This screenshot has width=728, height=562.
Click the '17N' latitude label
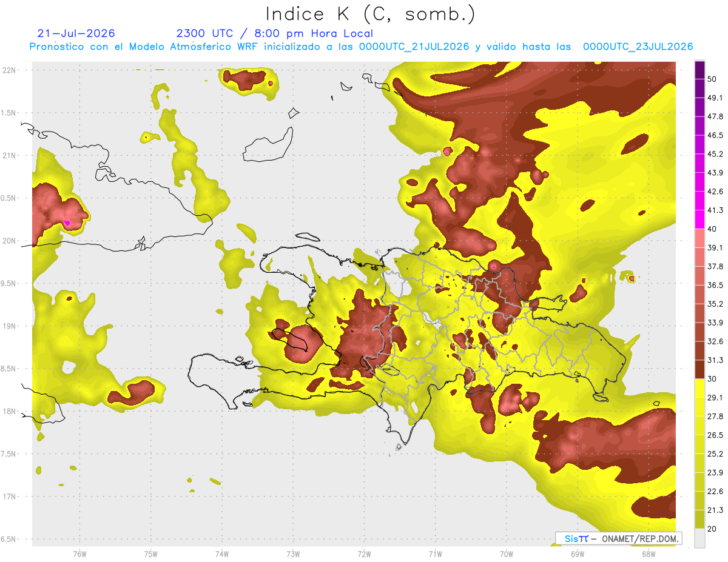(10, 497)
